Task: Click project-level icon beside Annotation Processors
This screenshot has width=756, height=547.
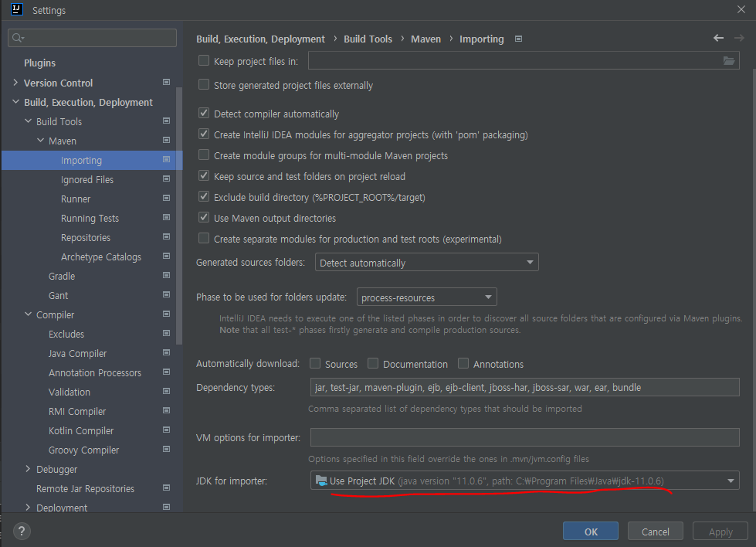Action: [x=166, y=372]
